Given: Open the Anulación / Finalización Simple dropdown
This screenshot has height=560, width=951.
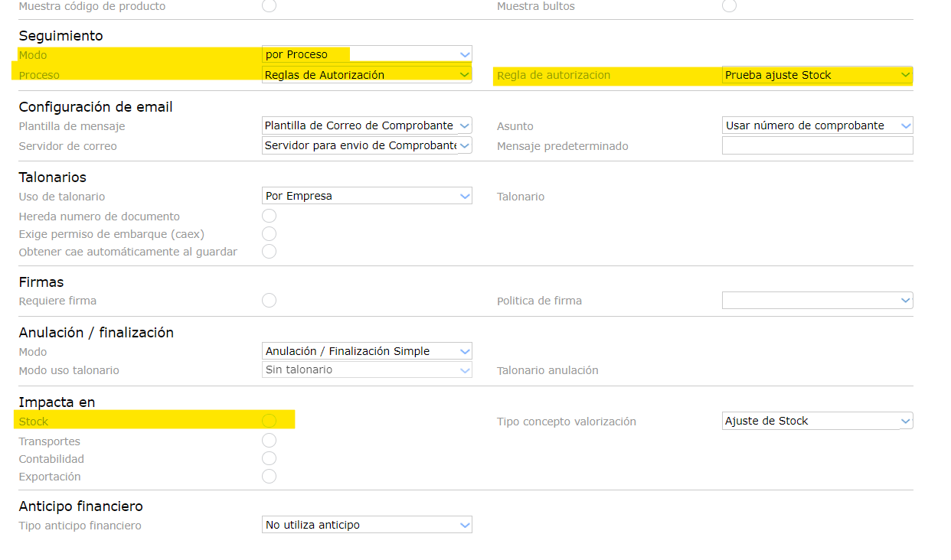Looking at the screenshot, I should (x=367, y=351).
